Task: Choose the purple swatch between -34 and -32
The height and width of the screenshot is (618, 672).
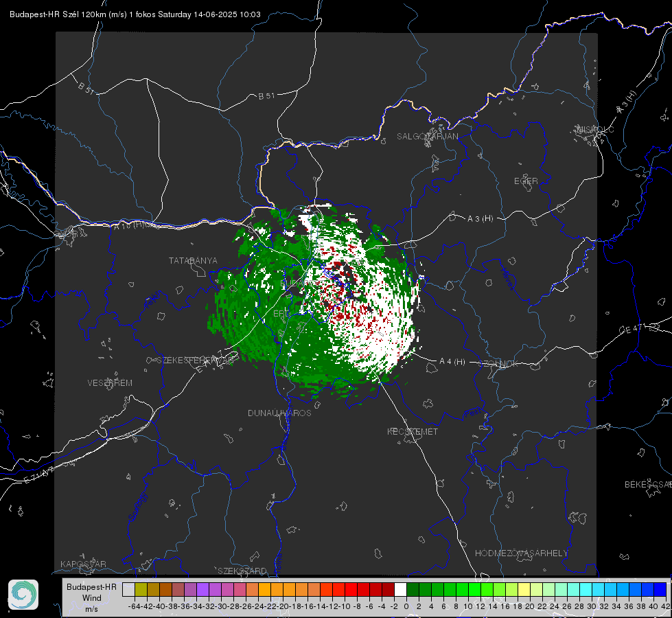Action: pos(202,589)
